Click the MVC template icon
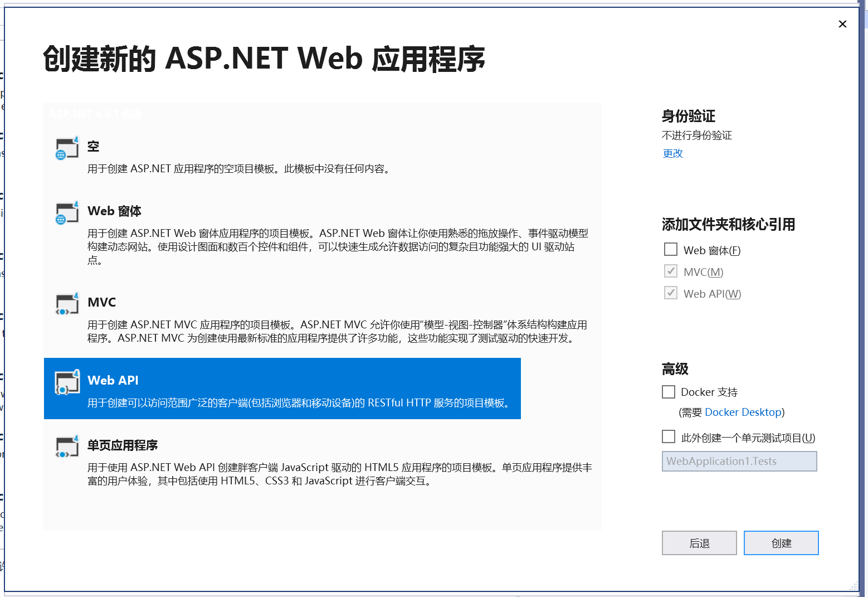868x597 pixels. (x=67, y=304)
